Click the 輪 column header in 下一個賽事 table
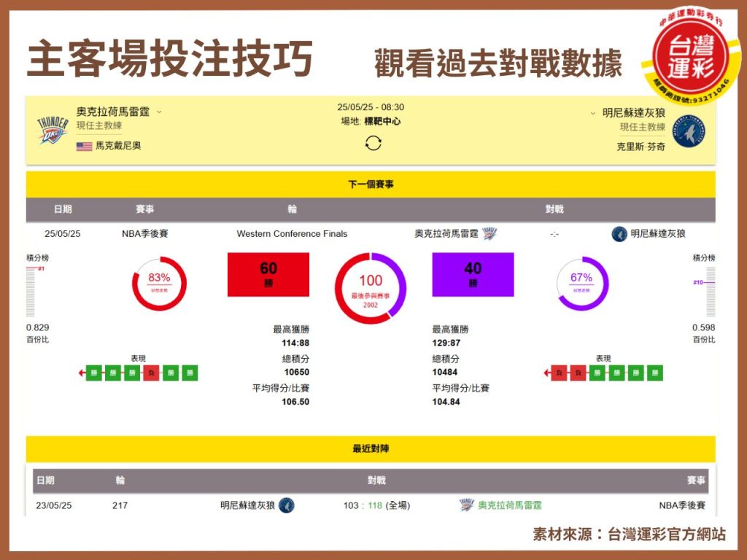747x560 pixels. click(292, 209)
